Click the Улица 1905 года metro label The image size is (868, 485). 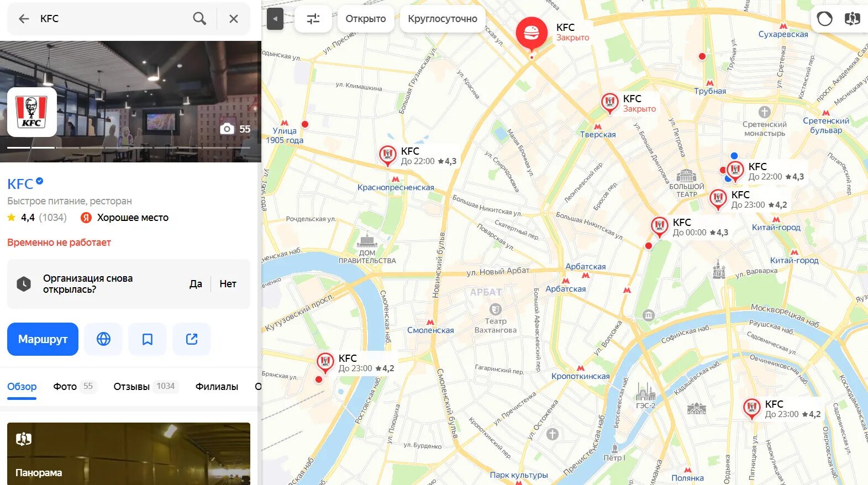pyautogui.click(x=285, y=135)
